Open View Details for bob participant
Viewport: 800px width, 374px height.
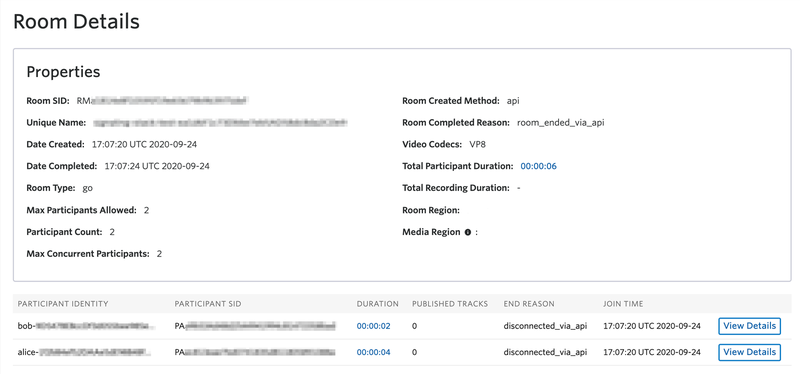[749, 326]
